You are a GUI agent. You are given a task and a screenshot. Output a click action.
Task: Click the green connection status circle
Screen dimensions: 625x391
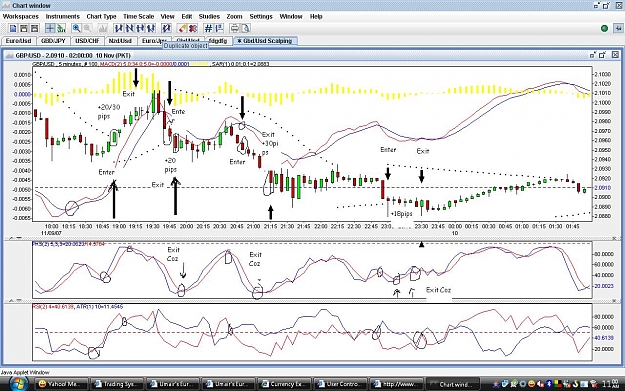pyautogui.click(x=604, y=28)
